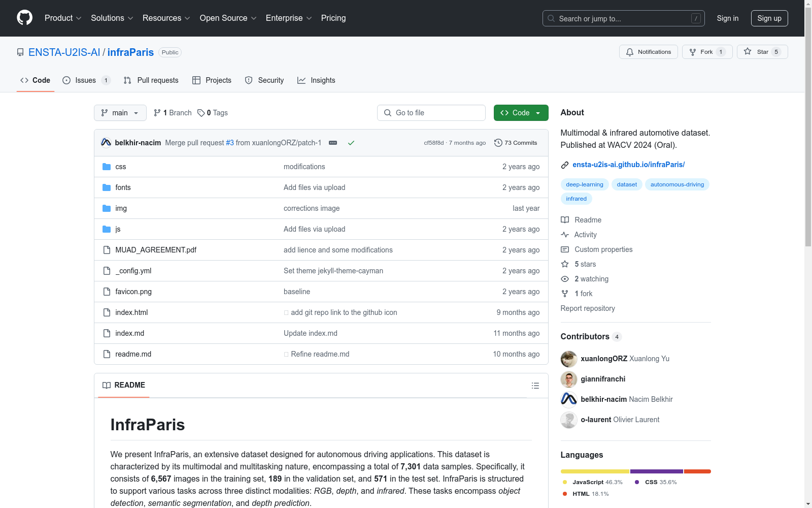View the 0 Tags link
812x508 pixels.
213,113
